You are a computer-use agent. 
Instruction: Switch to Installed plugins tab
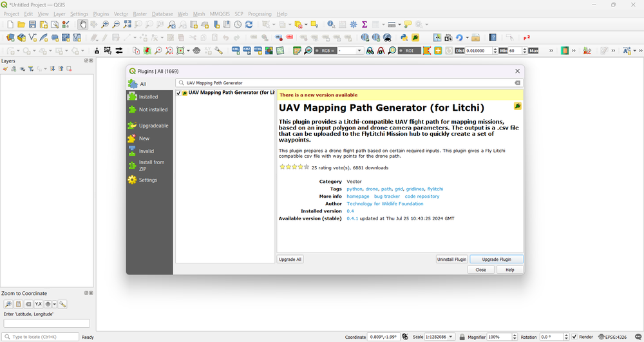coord(149,97)
